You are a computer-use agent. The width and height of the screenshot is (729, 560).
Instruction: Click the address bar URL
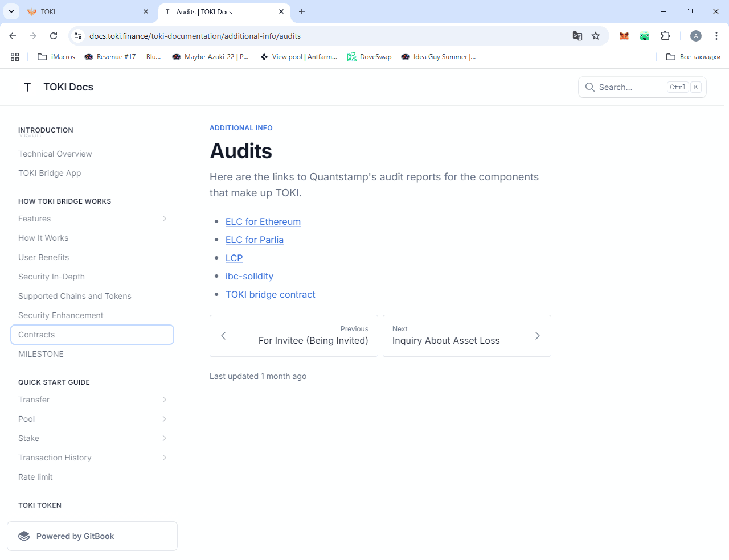pos(195,36)
